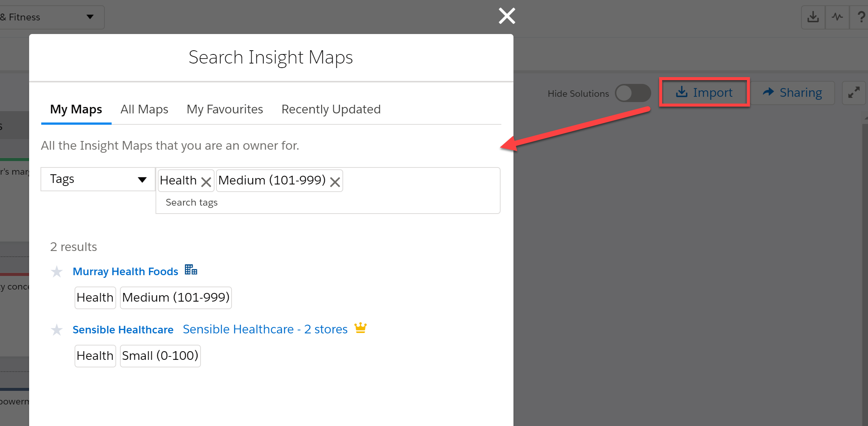
Task: Open the Fitness dropdown at top left
Action: 52,17
